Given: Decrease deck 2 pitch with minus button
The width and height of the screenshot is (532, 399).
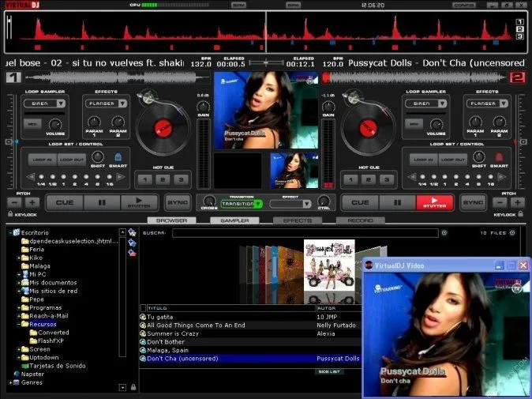Looking at the screenshot, I should pyautogui.click(x=500, y=203).
